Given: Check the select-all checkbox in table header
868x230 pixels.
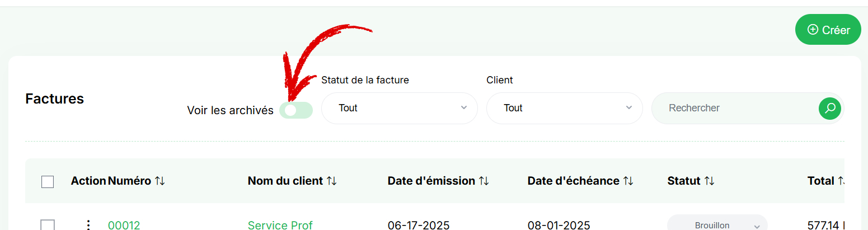Looking at the screenshot, I should pos(48,181).
